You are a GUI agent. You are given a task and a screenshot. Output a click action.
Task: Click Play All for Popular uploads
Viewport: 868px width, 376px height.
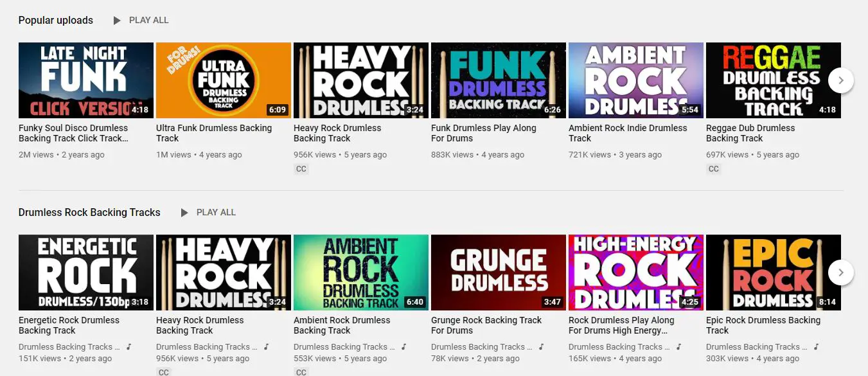(x=141, y=21)
